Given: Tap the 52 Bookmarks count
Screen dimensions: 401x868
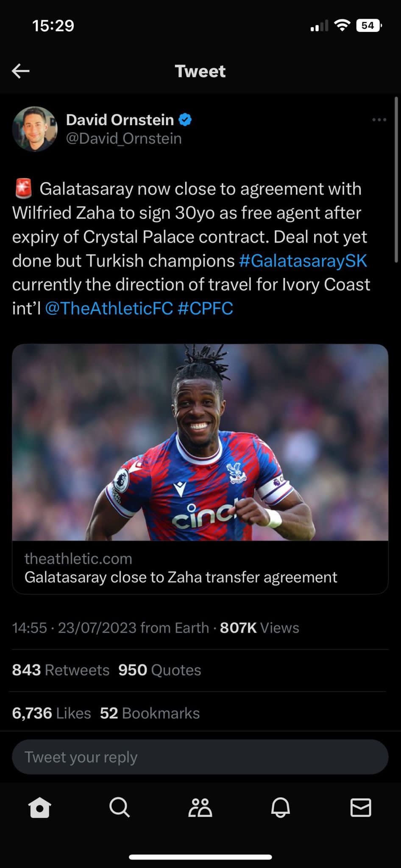Looking at the screenshot, I should pos(150,713).
